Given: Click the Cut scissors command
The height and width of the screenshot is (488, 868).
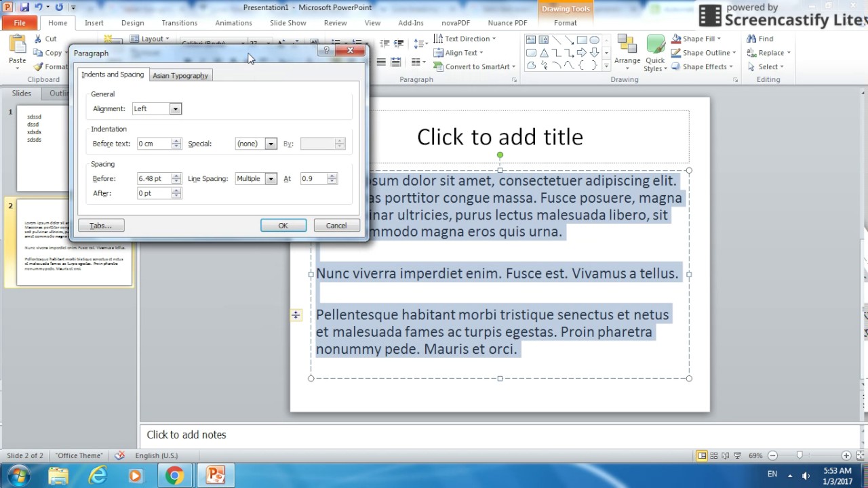Looking at the screenshot, I should coord(45,39).
